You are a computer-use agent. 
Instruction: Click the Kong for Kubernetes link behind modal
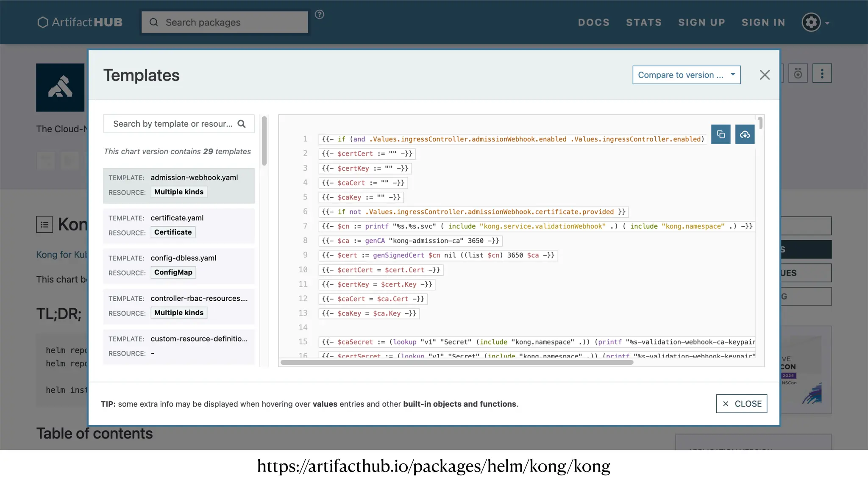point(62,255)
